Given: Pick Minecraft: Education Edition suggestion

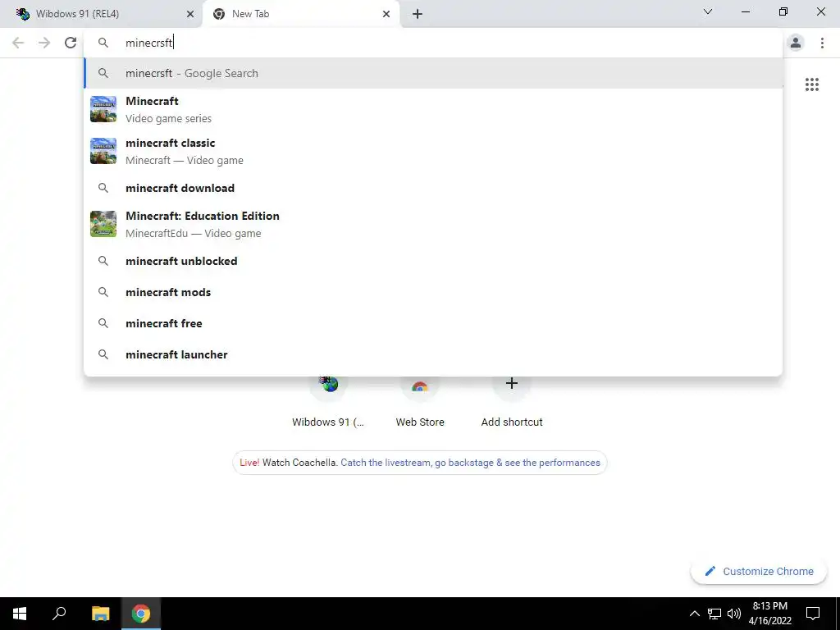Looking at the screenshot, I should (433, 224).
